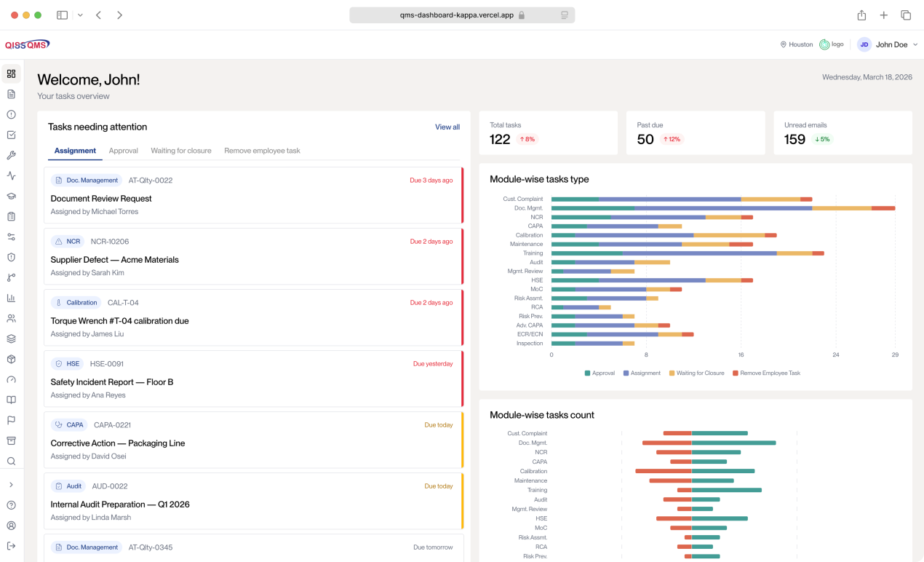Show browser tab overview icon
The image size is (924, 562).
(906, 15)
